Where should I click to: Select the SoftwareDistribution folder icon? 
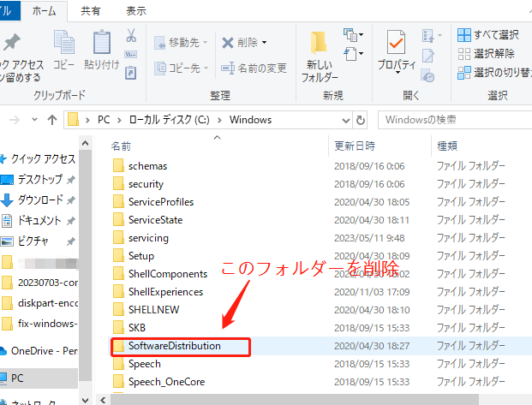pyautogui.click(x=118, y=346)
